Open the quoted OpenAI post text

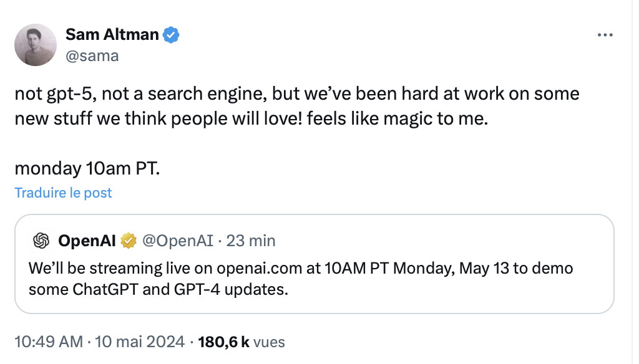pos(300,279)
